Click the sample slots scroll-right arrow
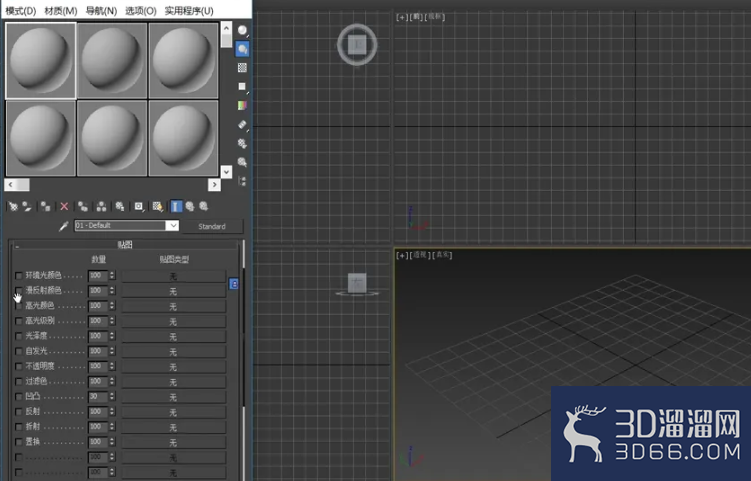 [215, 184]
